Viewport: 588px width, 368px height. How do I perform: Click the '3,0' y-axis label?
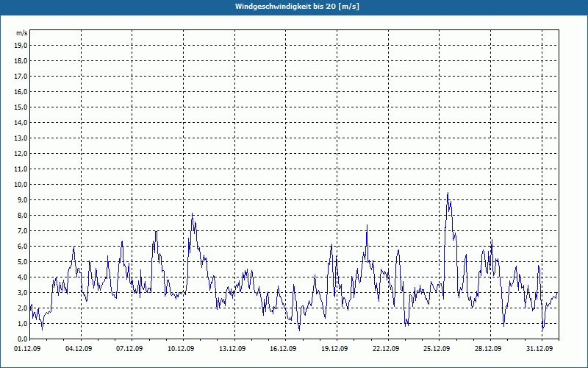(22, 292)
